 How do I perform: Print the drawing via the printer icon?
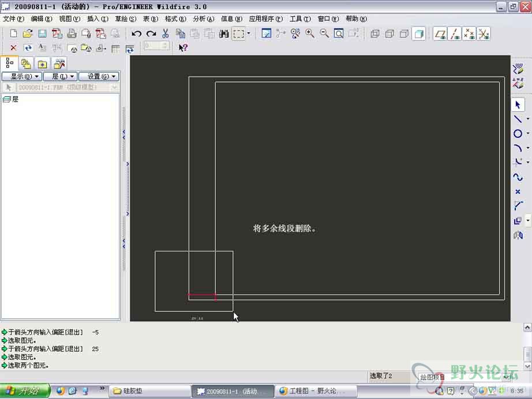[72, 33]
